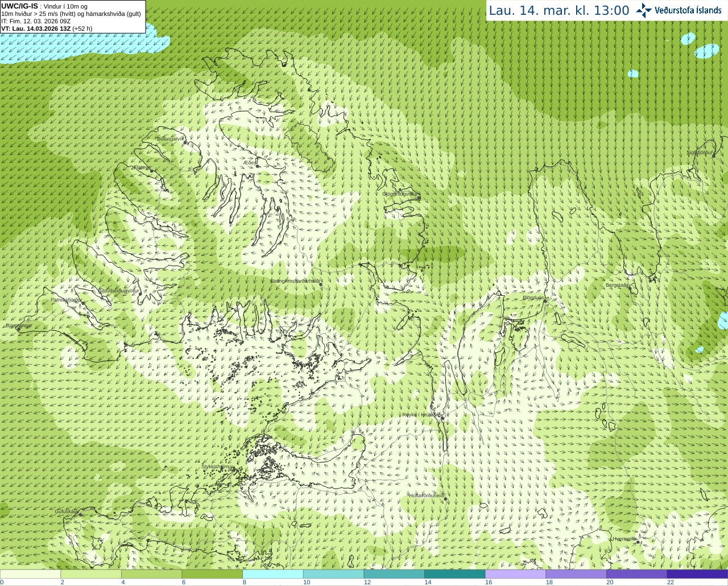Click the Hveravellir station label
Viewport: 728px width, 586px height.
tap(624, 539)
